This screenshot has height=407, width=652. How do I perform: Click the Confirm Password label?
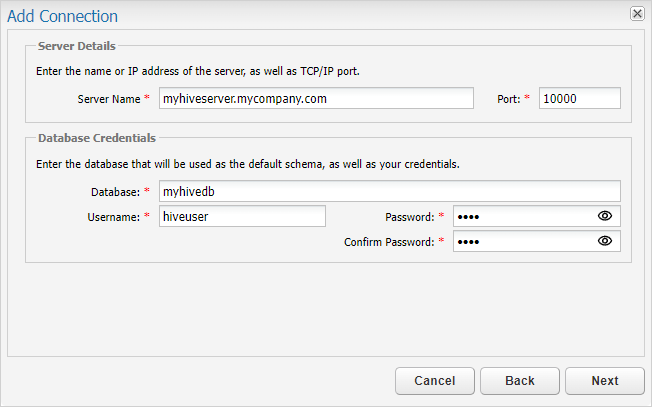click(389, 242)
